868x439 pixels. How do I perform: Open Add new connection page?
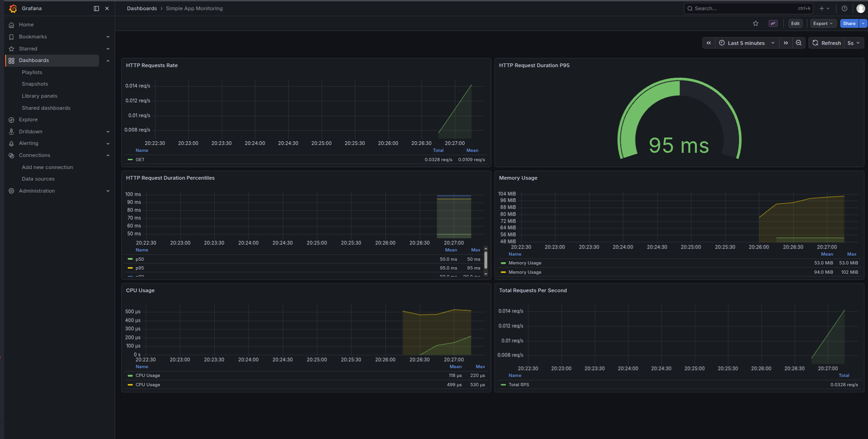click(x=47, y=167)
